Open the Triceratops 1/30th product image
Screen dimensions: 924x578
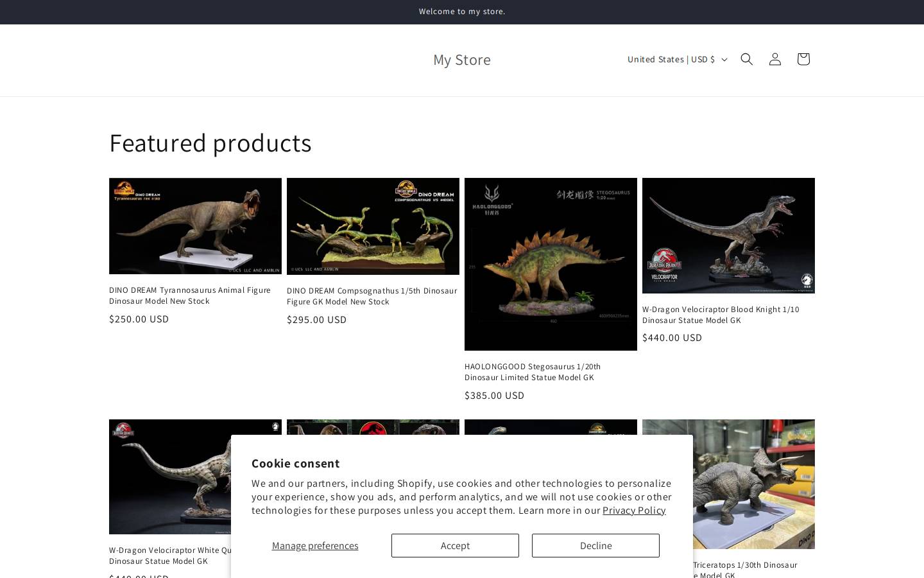[754, 484]
